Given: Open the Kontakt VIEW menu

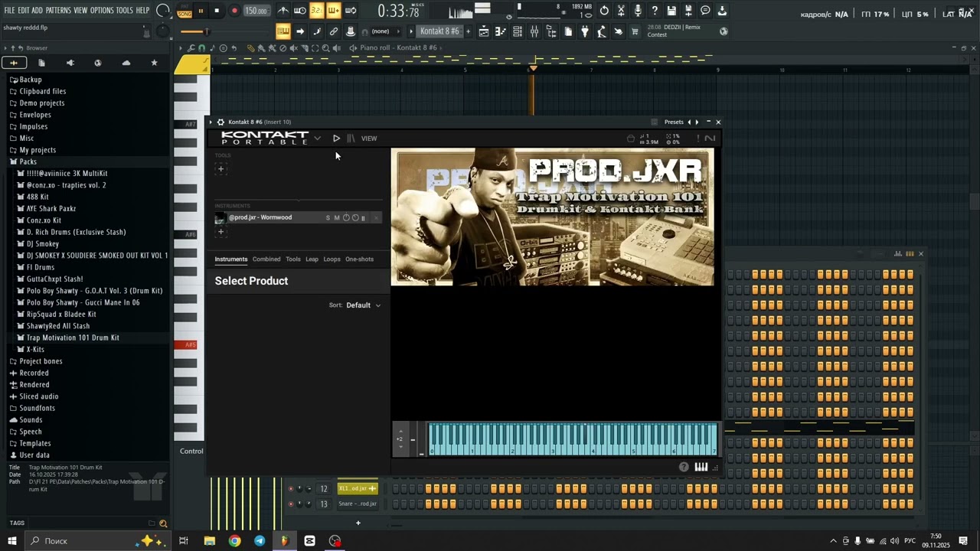Looking at the screenshot, I should (369, 139).
